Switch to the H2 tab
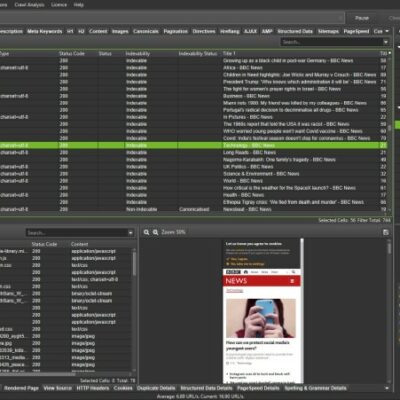Screen dimensions: 400x400 tap(81, 31)
